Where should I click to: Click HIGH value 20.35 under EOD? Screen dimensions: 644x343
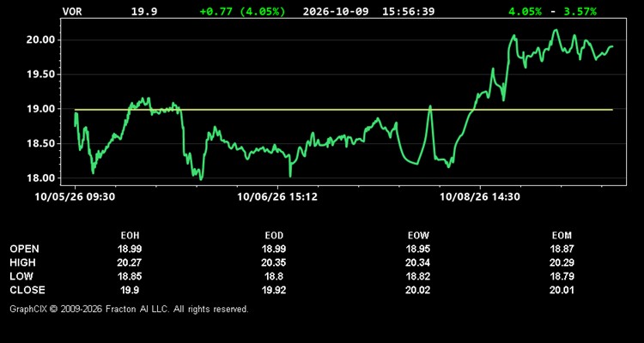tap(274, 262)
